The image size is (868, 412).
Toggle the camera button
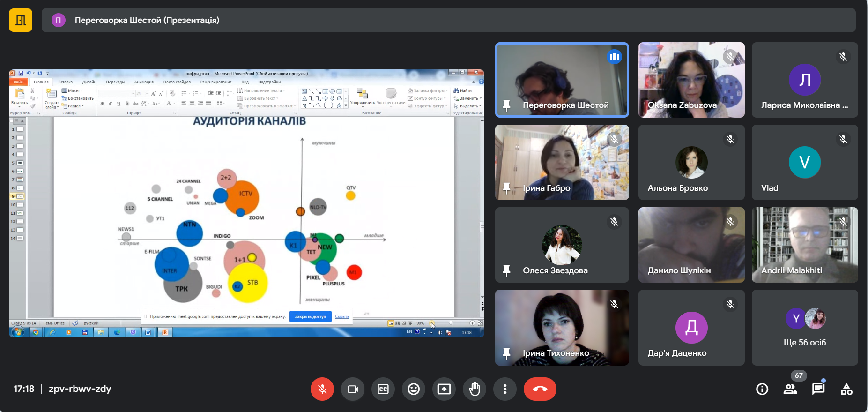(x=353, y=389)
